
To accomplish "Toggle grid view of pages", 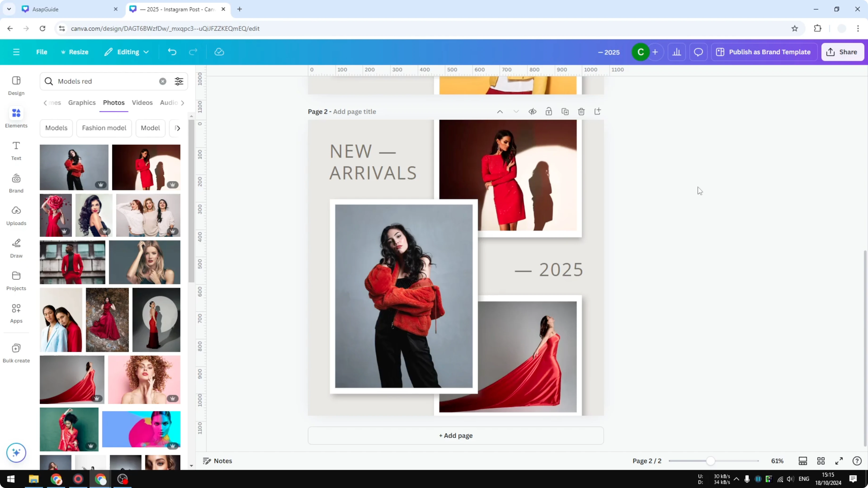I will tap(821, 461).
